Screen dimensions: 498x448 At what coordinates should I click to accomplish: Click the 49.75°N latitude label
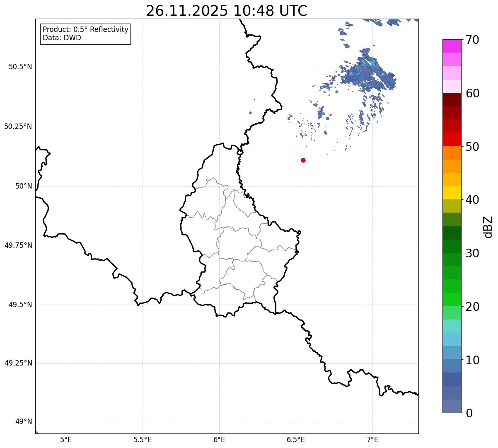(18, 245)
